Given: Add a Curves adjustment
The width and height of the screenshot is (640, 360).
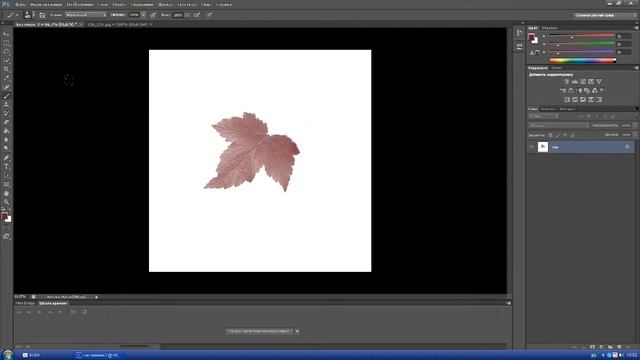Looking at the screenshot, I should tap(583, 82).
